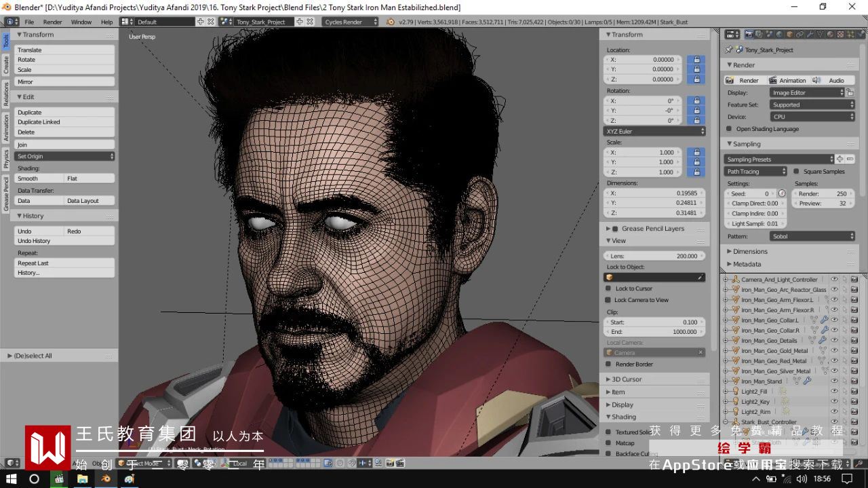Open File Explorer from the taskbar
The height and width of the screenshot is (488, 868).
[82, 478]
